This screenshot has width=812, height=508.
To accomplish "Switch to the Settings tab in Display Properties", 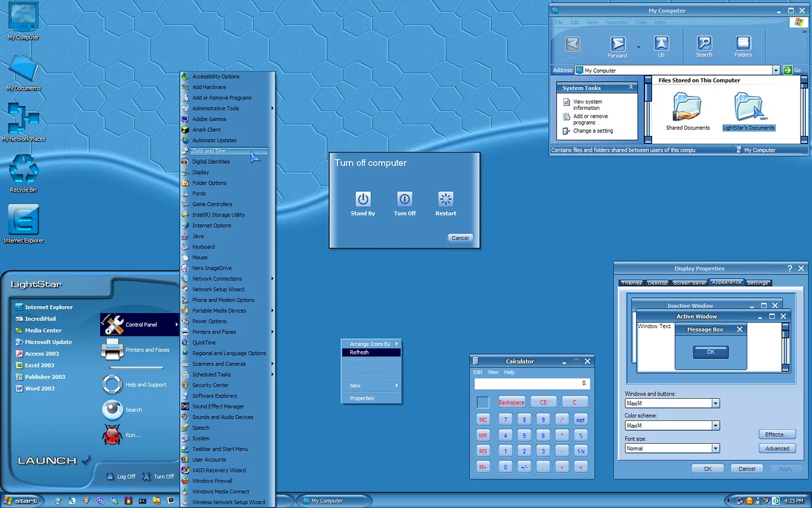I will (757, 283).
